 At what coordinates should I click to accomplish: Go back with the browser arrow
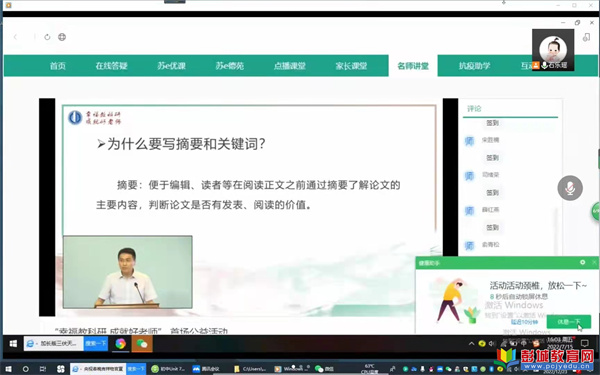(x=15, y=37)
